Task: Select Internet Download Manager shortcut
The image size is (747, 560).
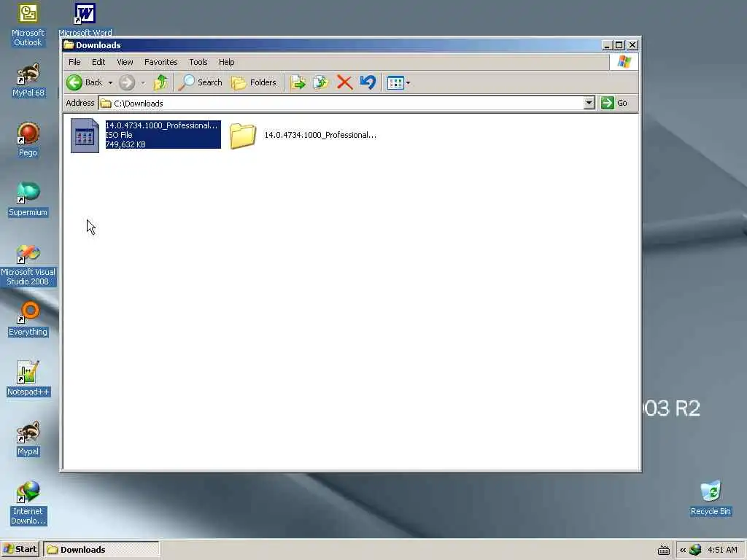Action: (28, 503)
